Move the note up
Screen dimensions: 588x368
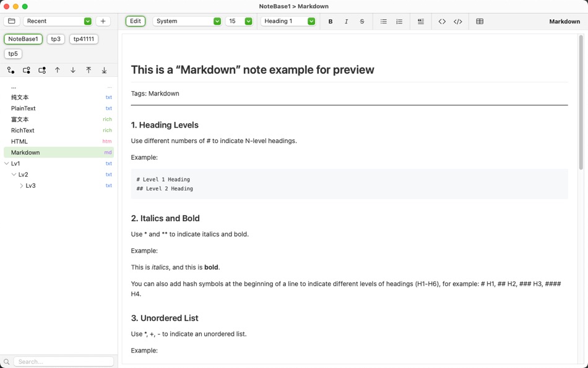coord(58,70)
